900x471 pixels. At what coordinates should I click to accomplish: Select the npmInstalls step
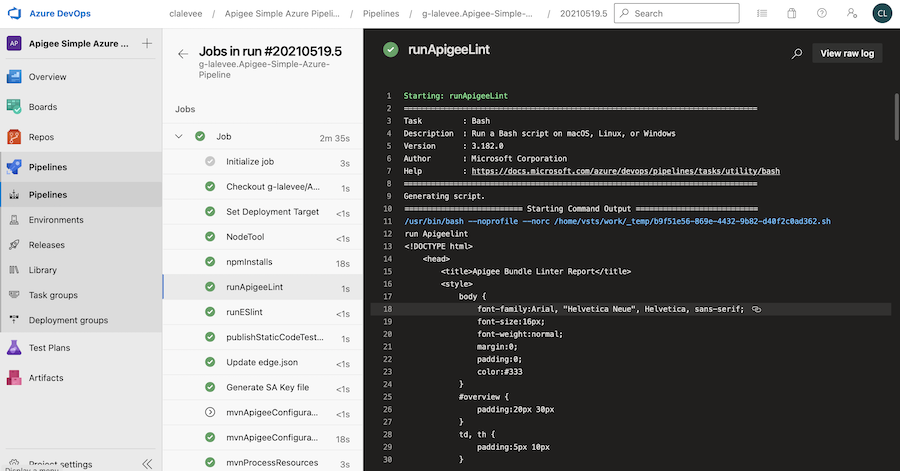click(263, 262)
